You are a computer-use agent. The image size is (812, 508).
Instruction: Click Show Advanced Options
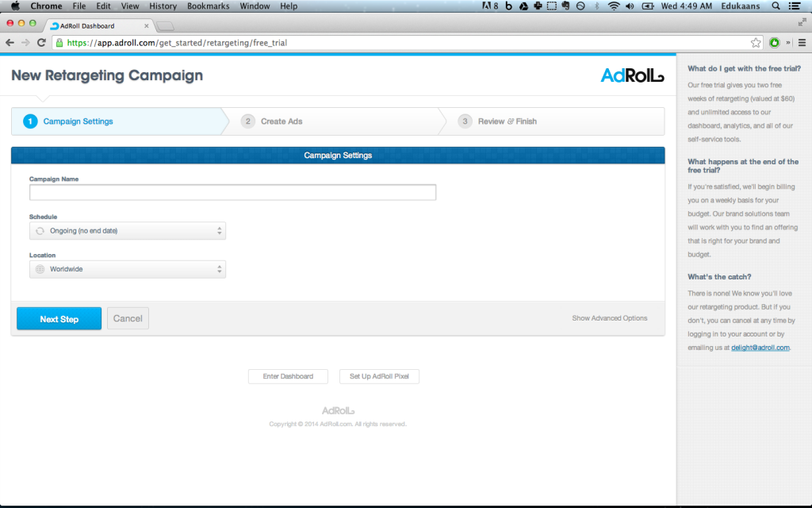[610, 318]
